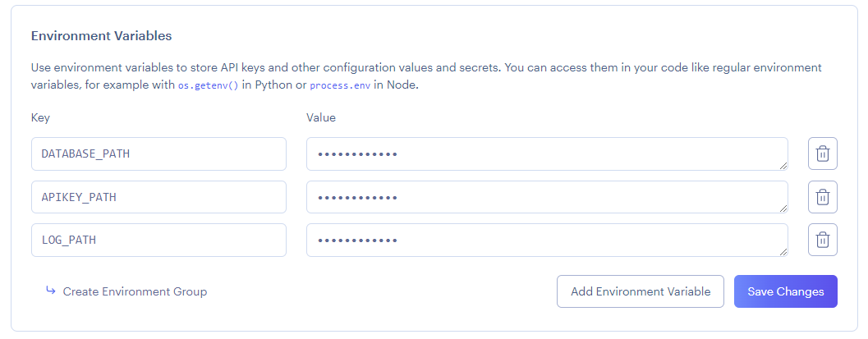Click resize grip of DATABASE_PATH value box

[x=783, y=165]
